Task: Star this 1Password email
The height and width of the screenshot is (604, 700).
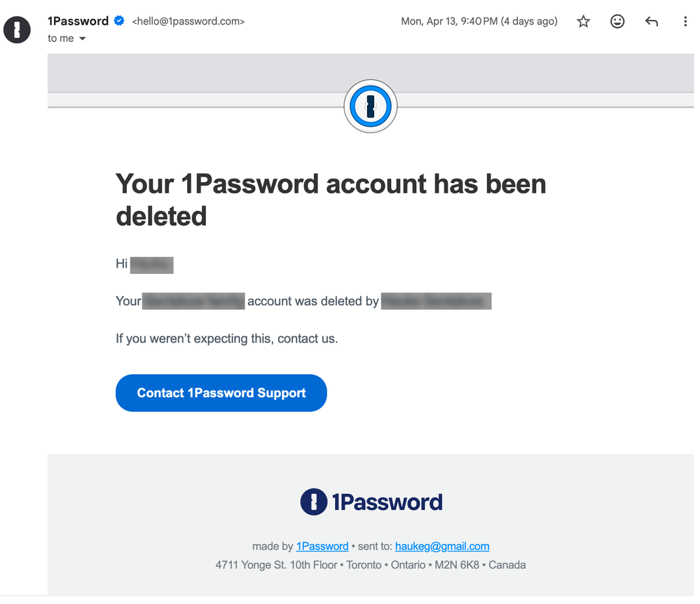Action: click(583, 22)
